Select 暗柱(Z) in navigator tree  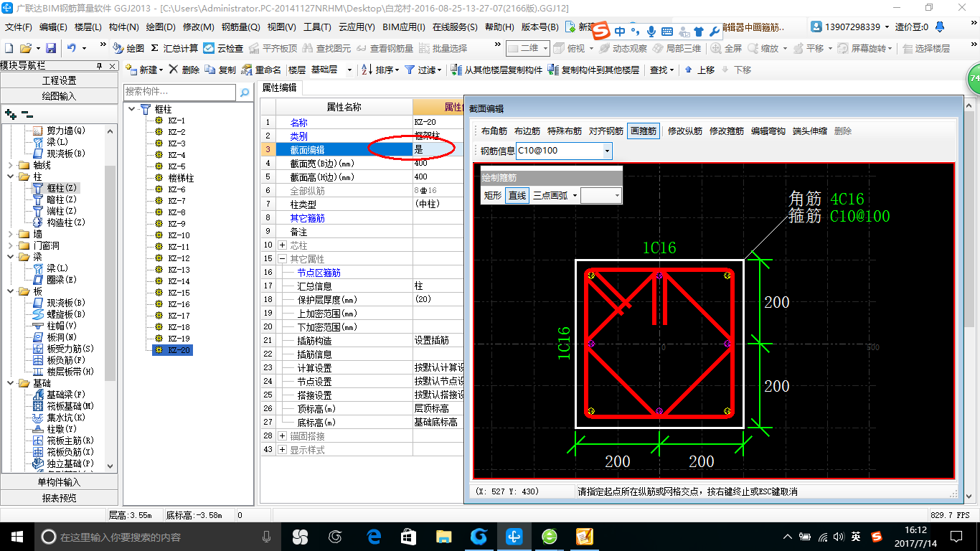click(x=61, y=199)
